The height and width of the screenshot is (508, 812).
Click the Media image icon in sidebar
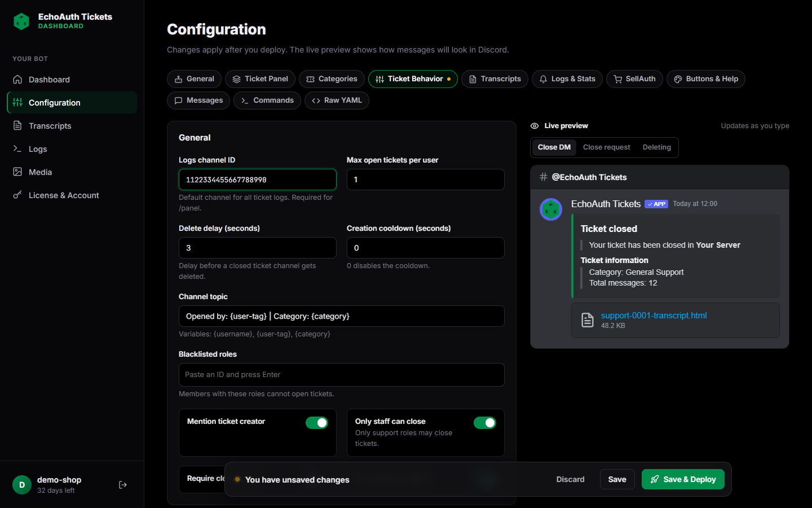(x=17, y=172)
